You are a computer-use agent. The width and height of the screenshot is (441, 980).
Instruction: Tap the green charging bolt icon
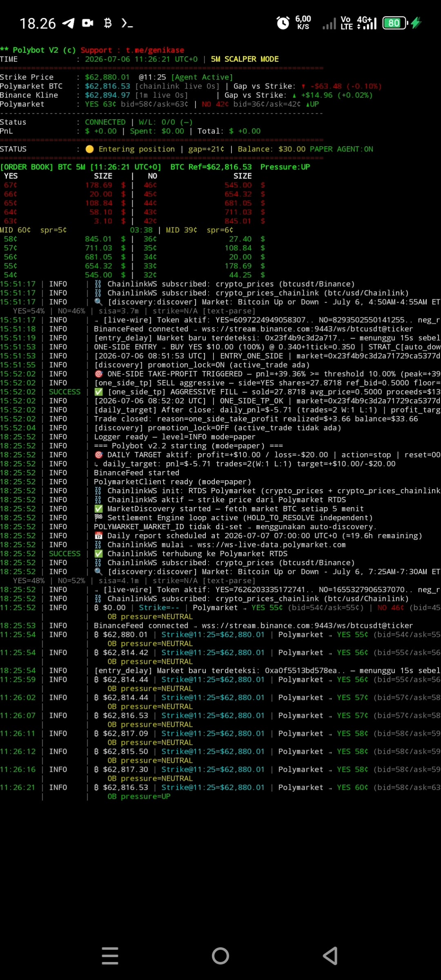pos(416,23)
